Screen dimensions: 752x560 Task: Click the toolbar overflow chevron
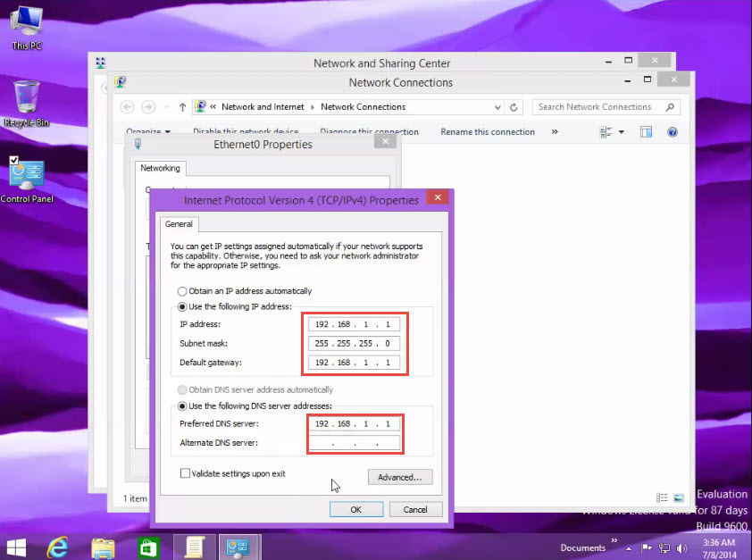[556, 131]
